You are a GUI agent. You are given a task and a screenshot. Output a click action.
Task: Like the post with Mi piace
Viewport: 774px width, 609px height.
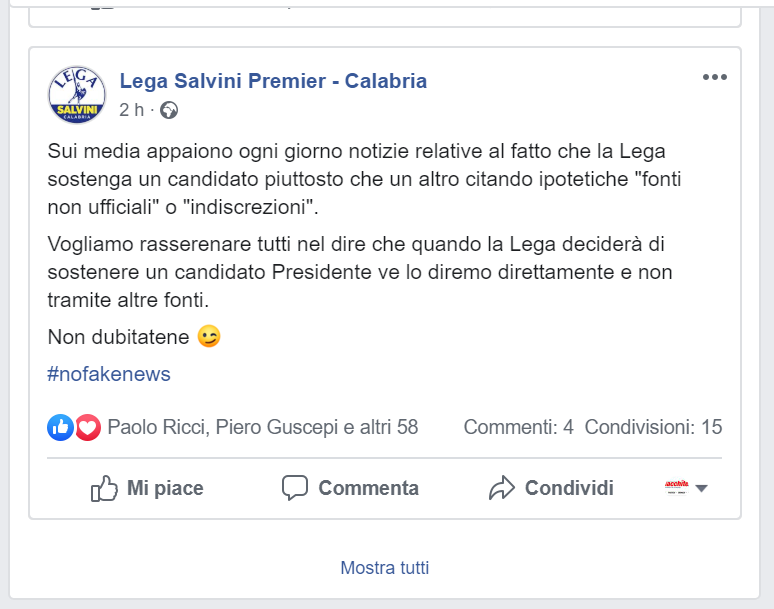[147, 488]
